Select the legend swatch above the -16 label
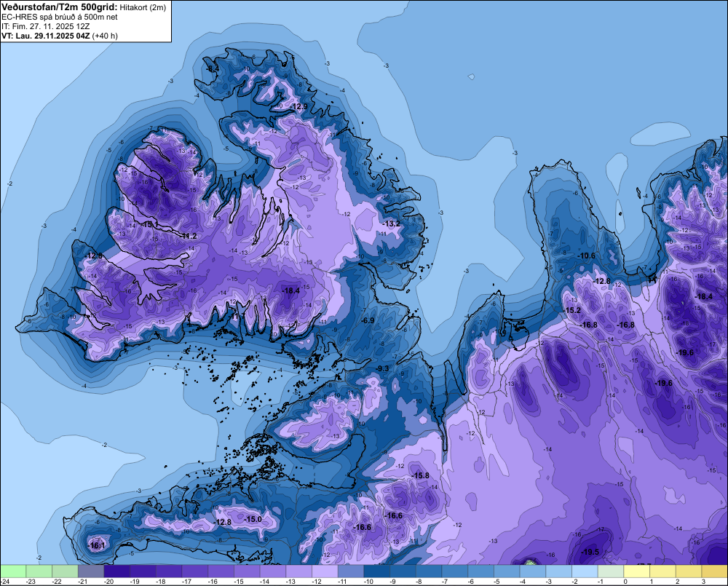728x586 pixels. [x=221, y=571]
